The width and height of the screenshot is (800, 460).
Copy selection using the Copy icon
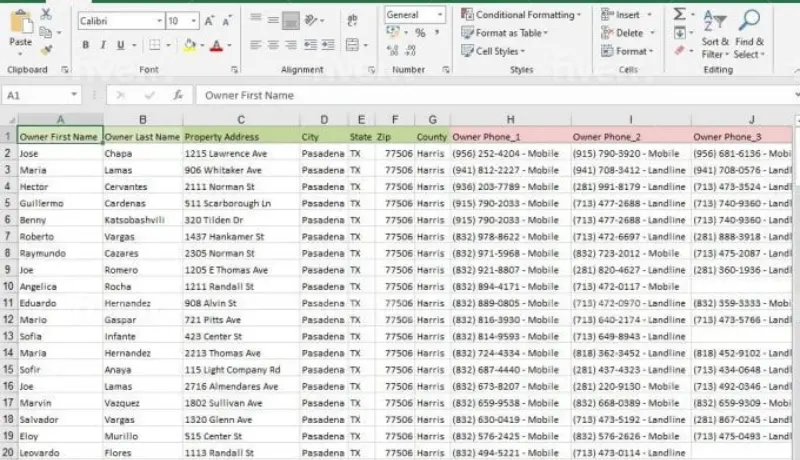pos(45,32)
